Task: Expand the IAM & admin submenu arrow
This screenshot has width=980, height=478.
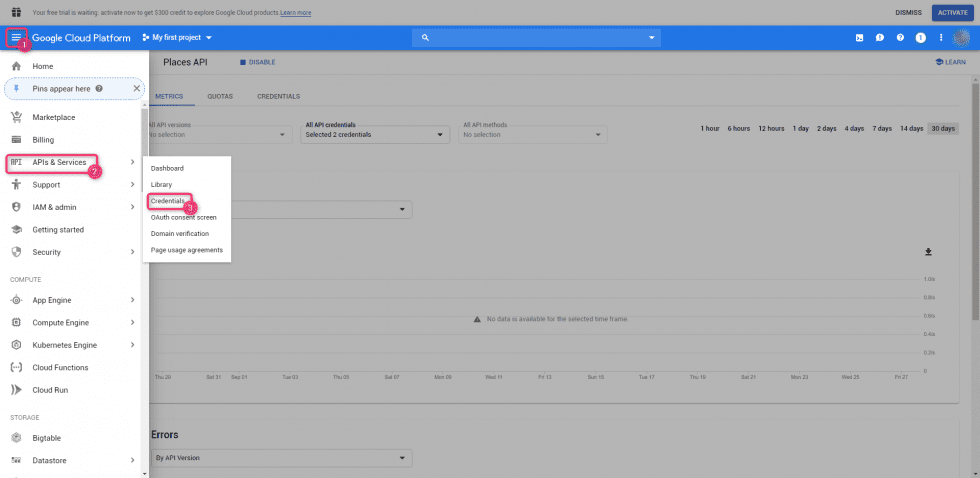Action: point(132,207)
